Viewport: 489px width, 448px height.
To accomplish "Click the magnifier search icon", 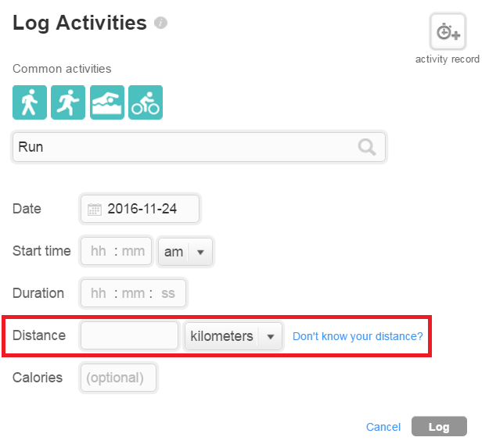I will point(367,147).
